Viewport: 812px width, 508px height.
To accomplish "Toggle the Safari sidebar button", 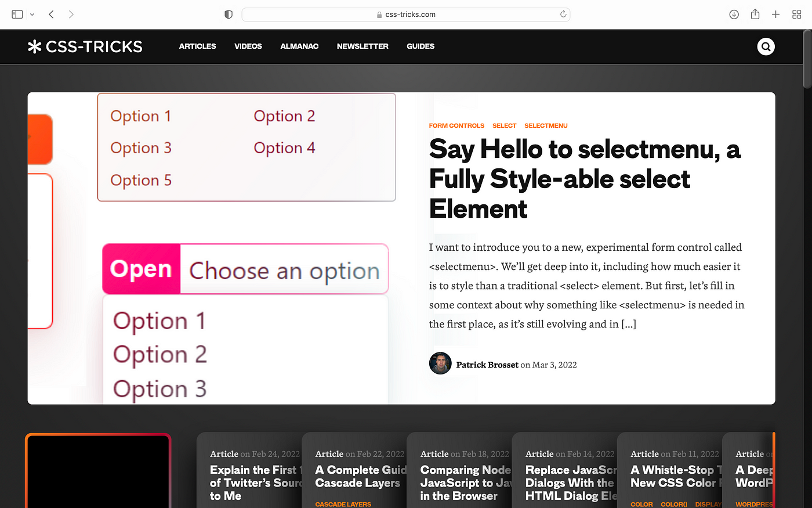I will [x=17, y=15].
